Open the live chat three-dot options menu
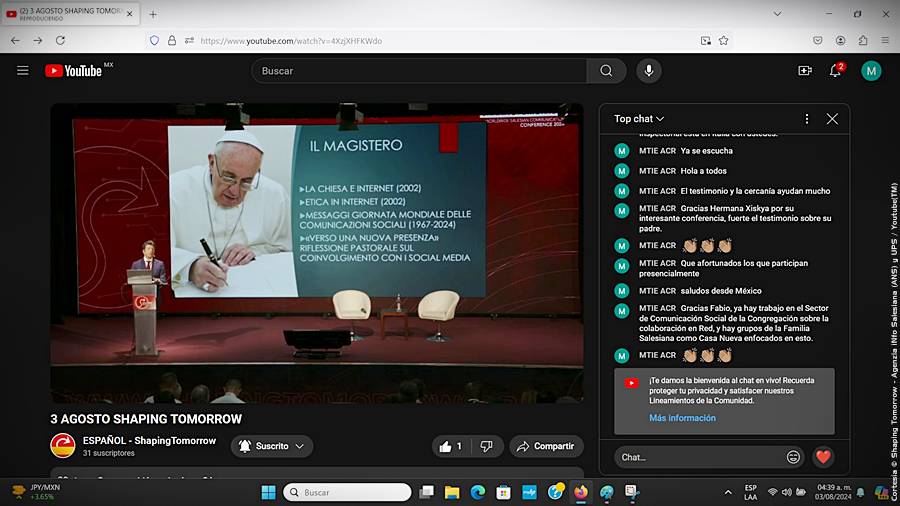The image size is (900, 506). (x=806, y=119)
